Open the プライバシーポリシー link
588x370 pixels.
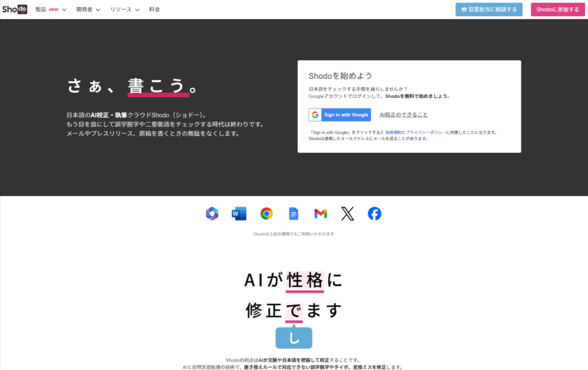coord(425,133)
